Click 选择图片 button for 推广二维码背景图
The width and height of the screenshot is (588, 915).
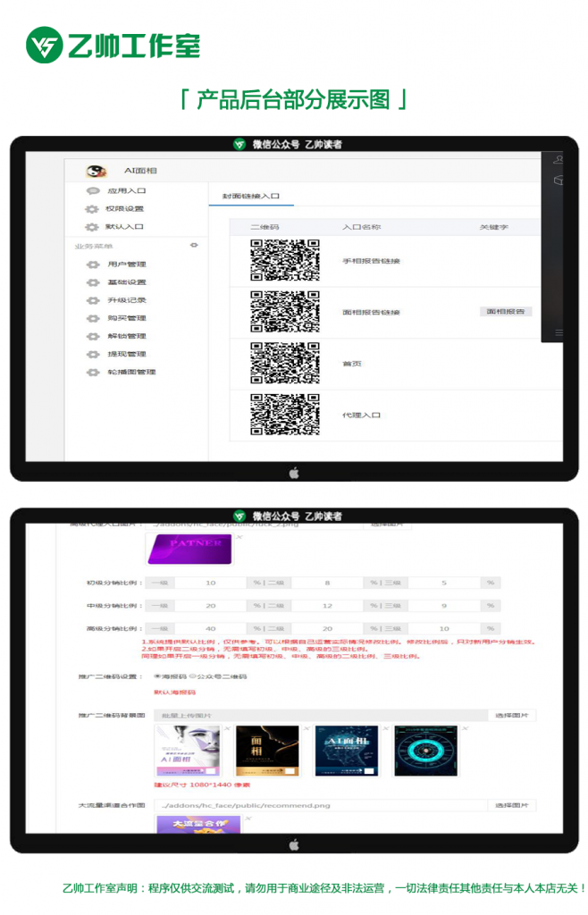(x=511, y=715)
